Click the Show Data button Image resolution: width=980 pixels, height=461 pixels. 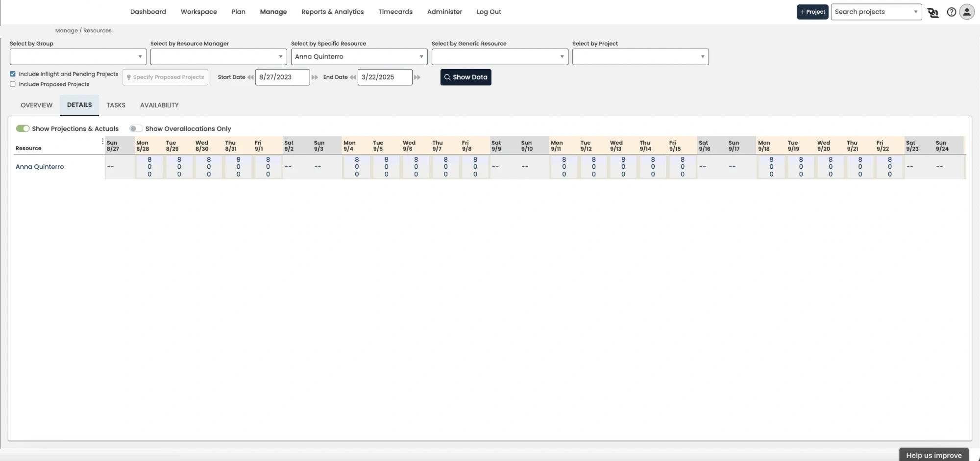tap(466, 77)
